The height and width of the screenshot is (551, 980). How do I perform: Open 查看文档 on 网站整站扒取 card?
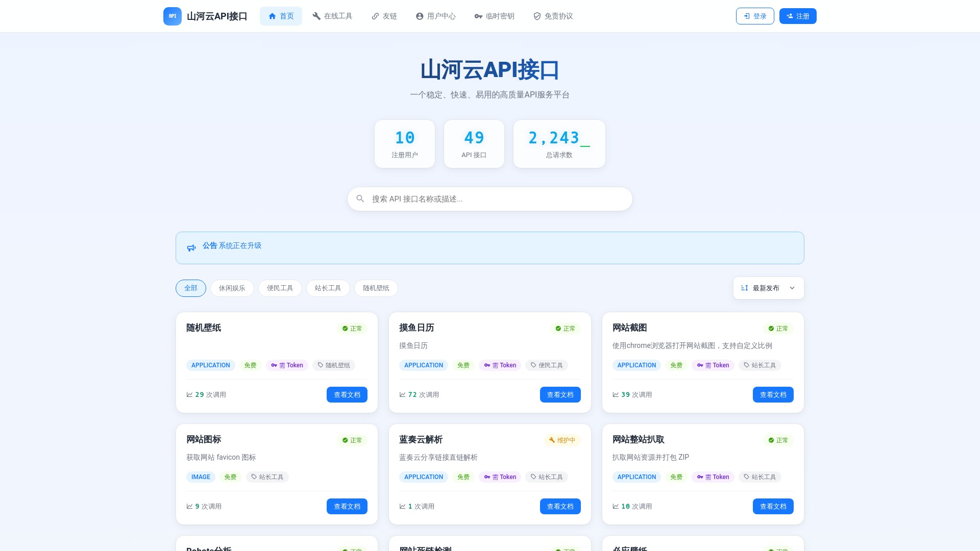click(x=773, y=506)
